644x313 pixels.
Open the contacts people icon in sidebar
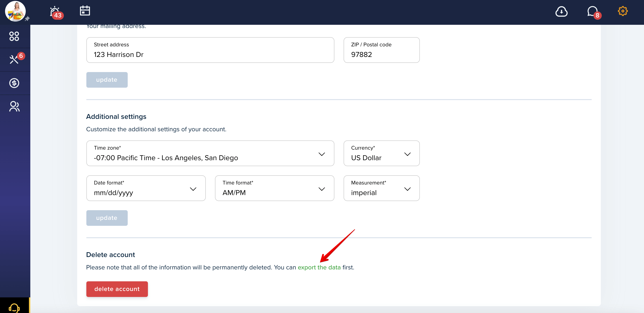(14, 106)
